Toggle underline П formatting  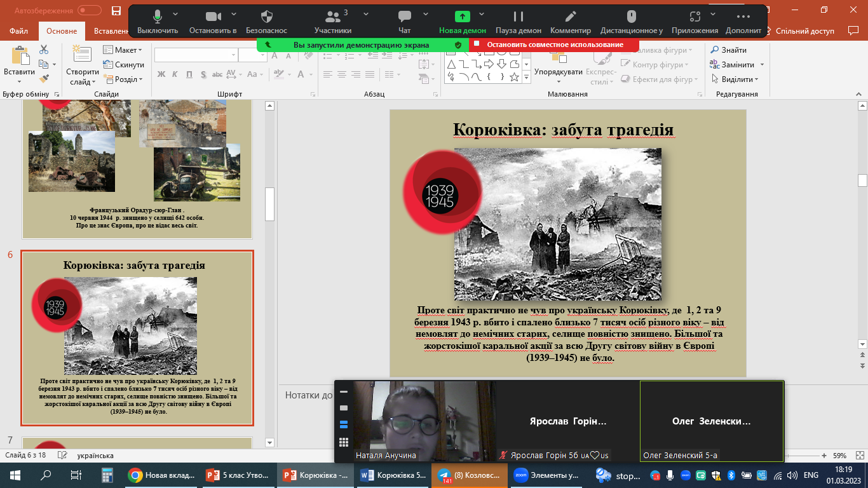point(189,74)
